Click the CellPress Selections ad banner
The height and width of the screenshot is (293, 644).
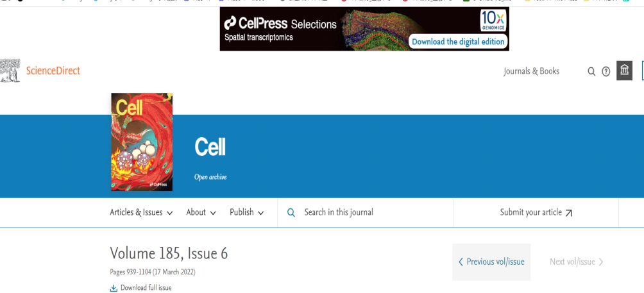[308, 29]
